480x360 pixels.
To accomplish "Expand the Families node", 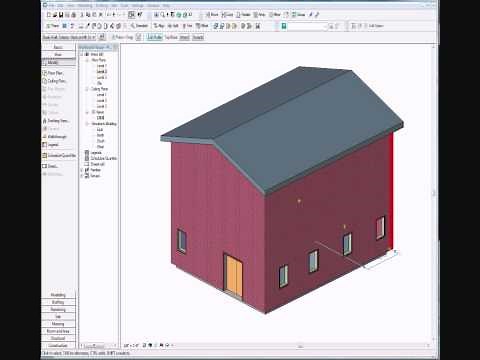I will 82,170.
